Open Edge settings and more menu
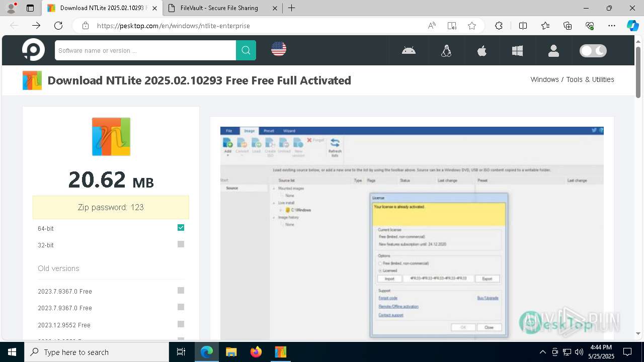Viewport: 644px width, 362px height. 612,26
